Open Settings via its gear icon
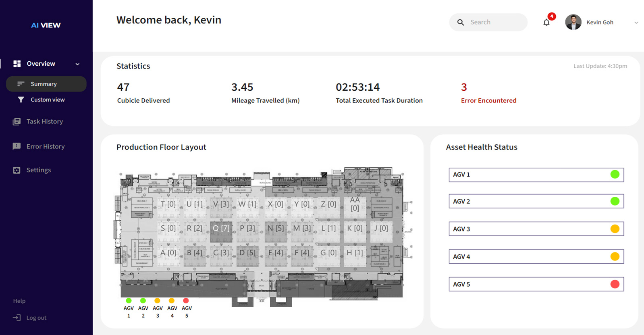Screen dimensions: 644x335 pos(17,170)
